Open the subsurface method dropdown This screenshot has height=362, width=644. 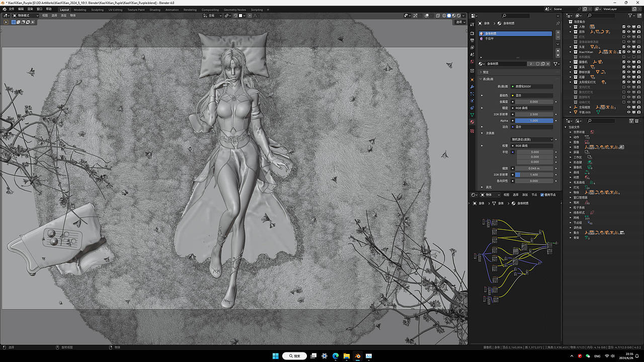point(532,139)
